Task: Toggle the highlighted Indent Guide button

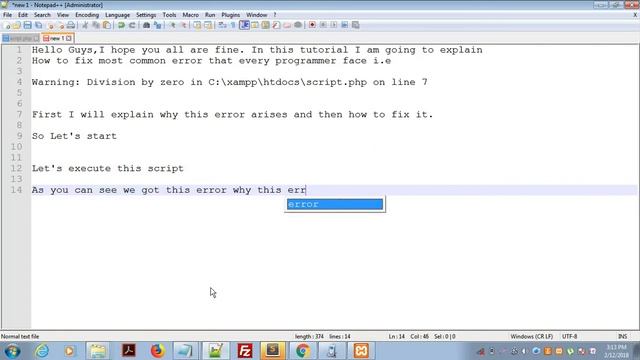Action: (244, 25)
